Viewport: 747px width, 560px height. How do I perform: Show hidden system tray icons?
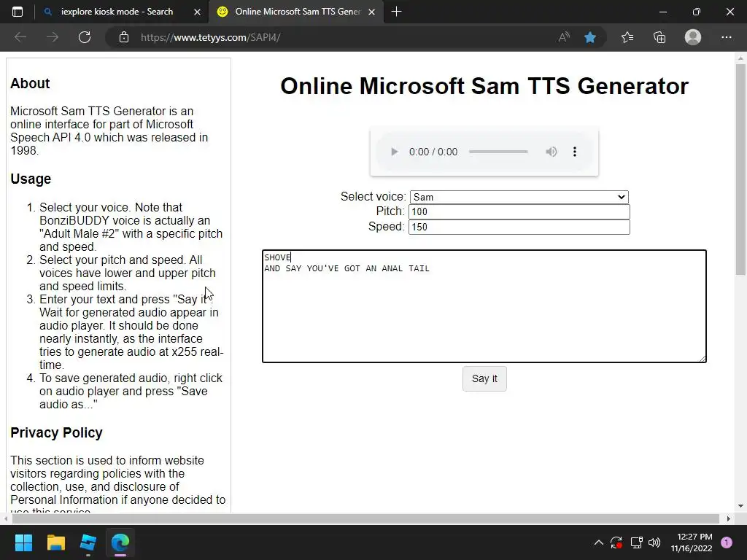tap(599, 542)
